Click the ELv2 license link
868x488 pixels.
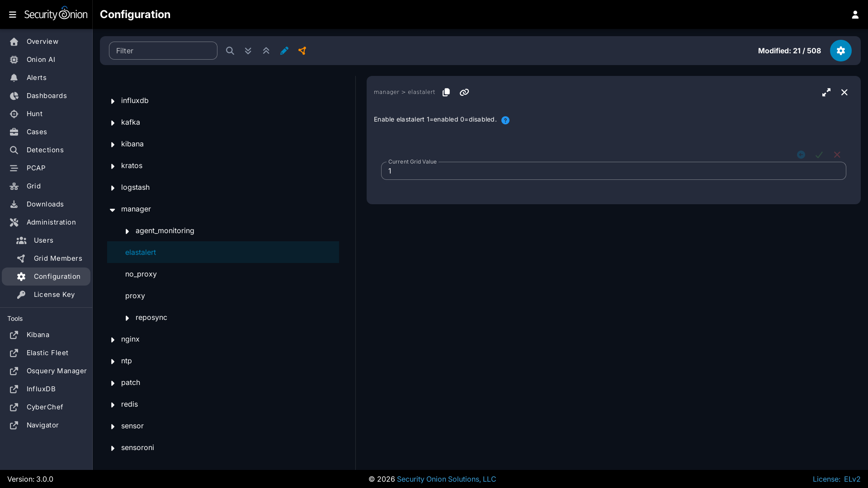pos(852,479)
